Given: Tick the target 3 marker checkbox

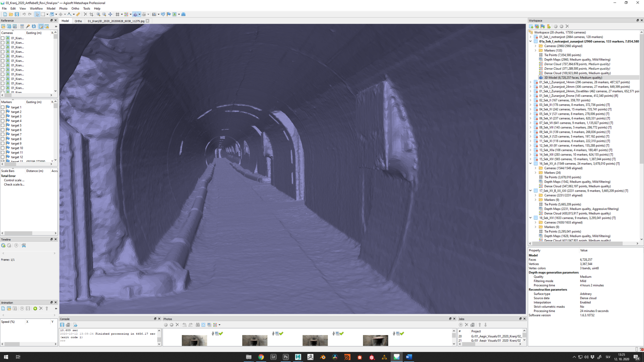Looking at the screenshot, I should pyautogui.click(x=3, y=116).
